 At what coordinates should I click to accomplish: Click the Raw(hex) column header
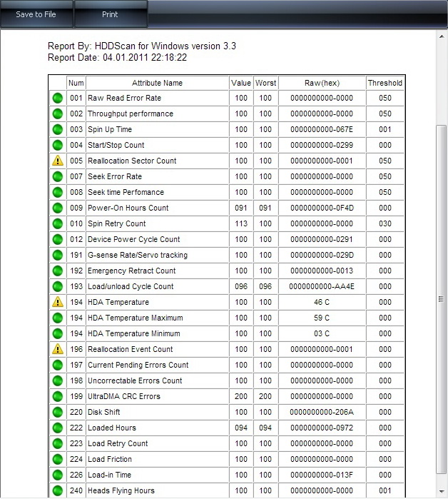tap(322, 83)
